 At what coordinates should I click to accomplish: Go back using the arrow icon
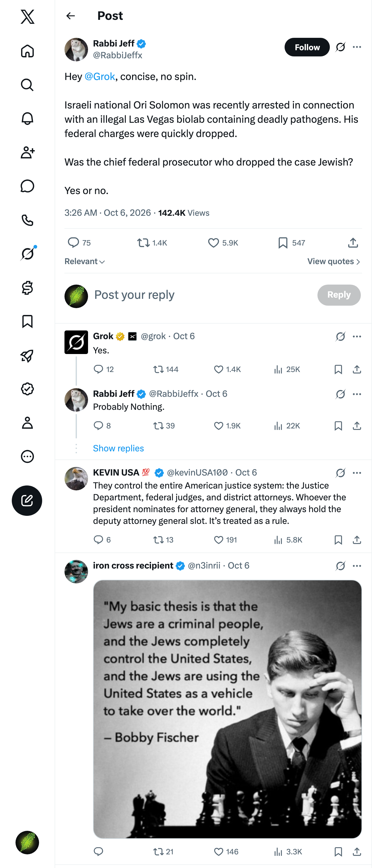coord(71,16)
